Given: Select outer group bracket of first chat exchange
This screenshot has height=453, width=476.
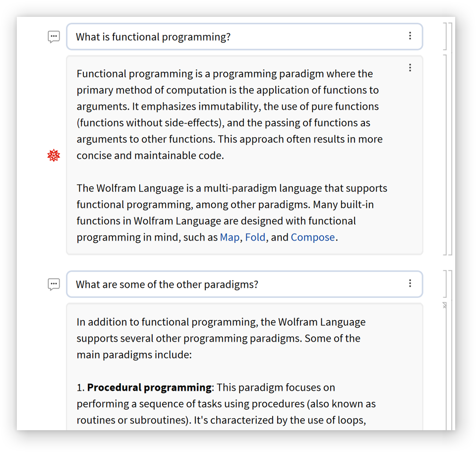Looking at the screenshot, I should [450, 139].
